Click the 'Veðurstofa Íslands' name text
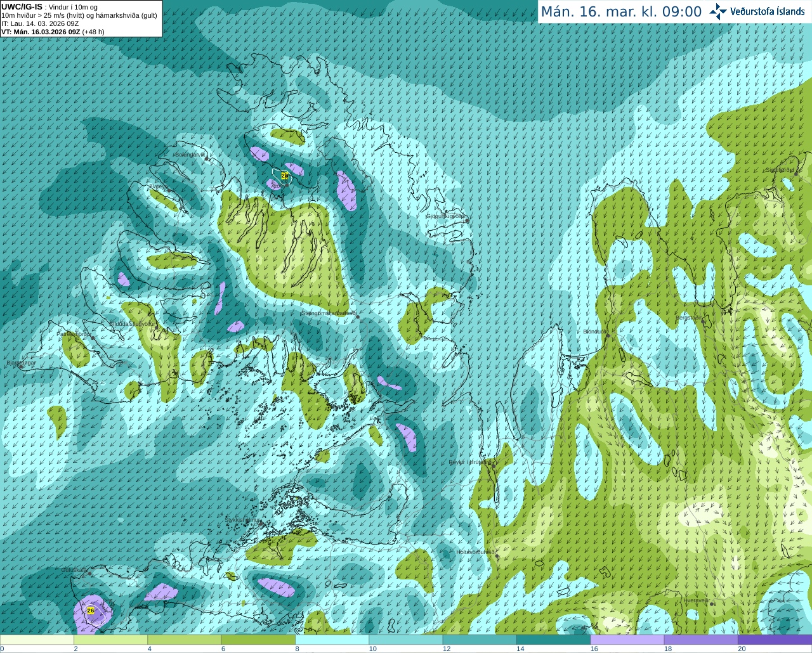Viewport: 812px width, 653px height. (x=767, y=11)
